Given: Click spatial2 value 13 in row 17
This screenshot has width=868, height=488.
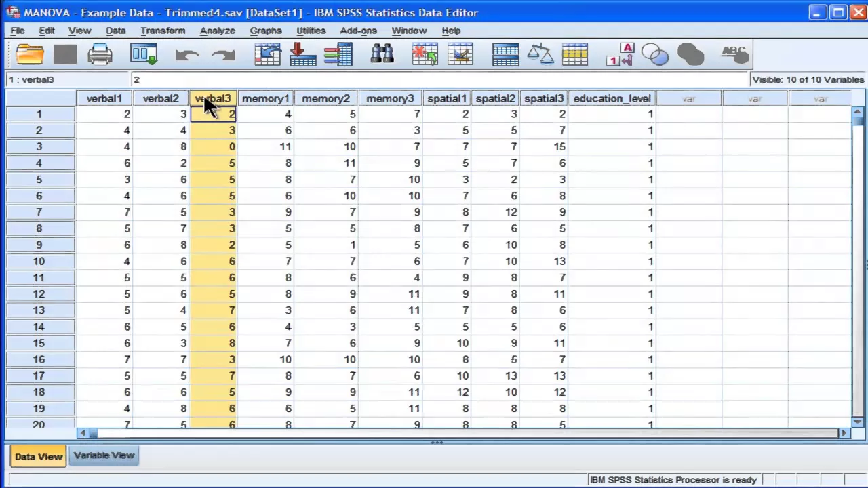Looking at the screenshot, I should tap(495, 376).
